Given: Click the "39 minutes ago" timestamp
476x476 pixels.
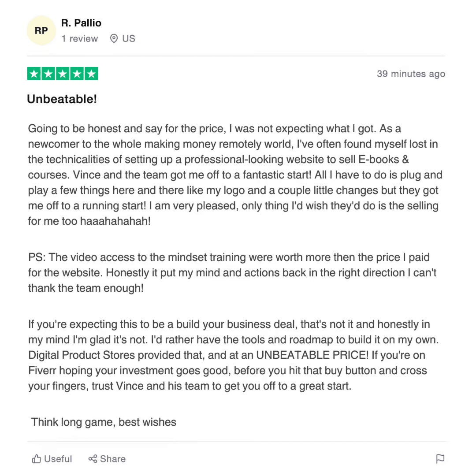Looking at the screenshot, I should [x=411, y=74].
